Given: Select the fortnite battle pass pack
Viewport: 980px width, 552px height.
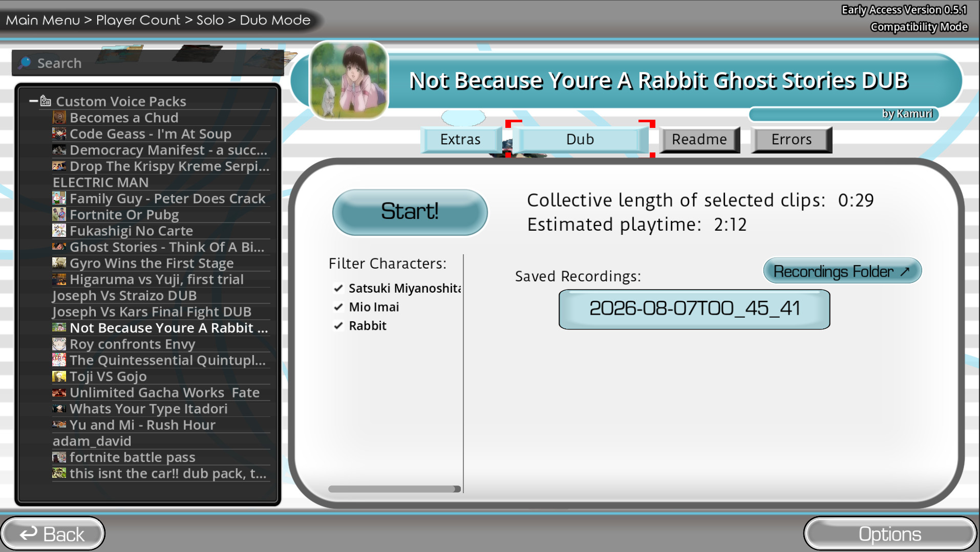Looking at the screenshot, I should point(161,457).
